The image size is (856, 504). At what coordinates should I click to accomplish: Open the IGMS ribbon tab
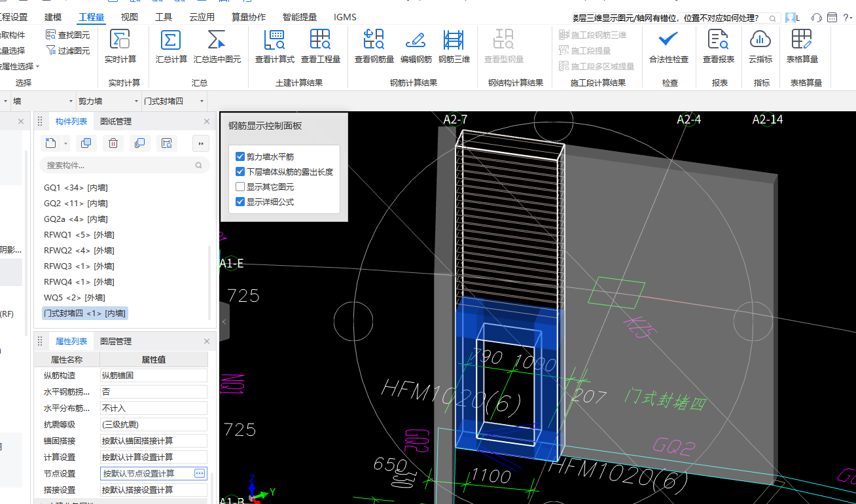tap(345, 17)
